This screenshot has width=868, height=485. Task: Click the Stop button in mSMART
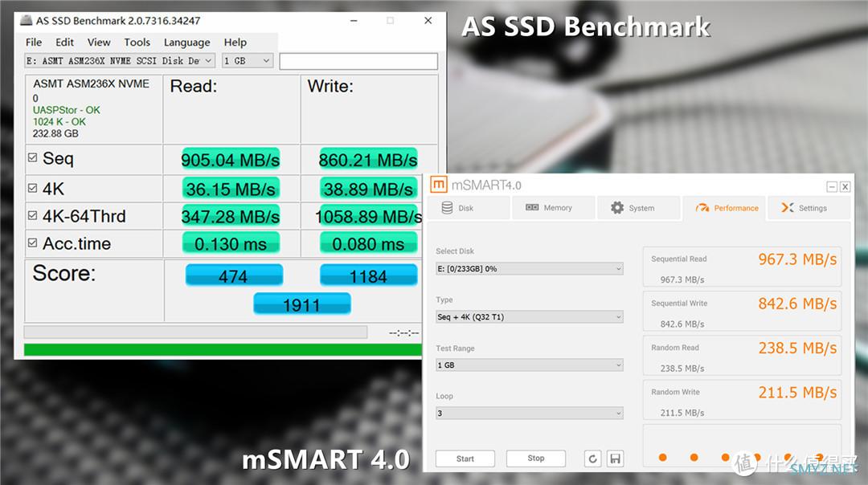pos(536,459)
